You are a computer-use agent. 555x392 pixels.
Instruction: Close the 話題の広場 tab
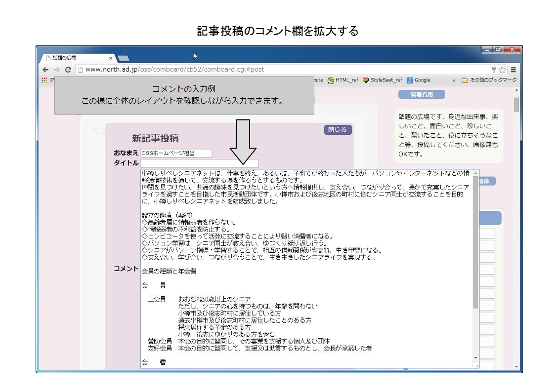pyautogui.click(x=111, y=58)
